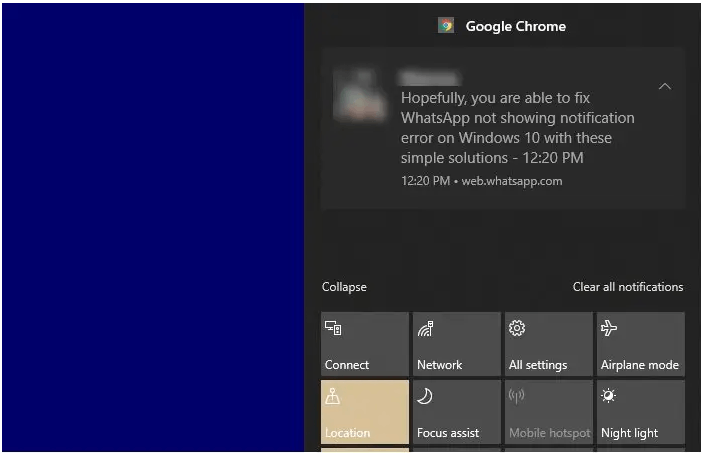Open the Network quick action tile
This screenshot has height=453, width=702.
457,344
